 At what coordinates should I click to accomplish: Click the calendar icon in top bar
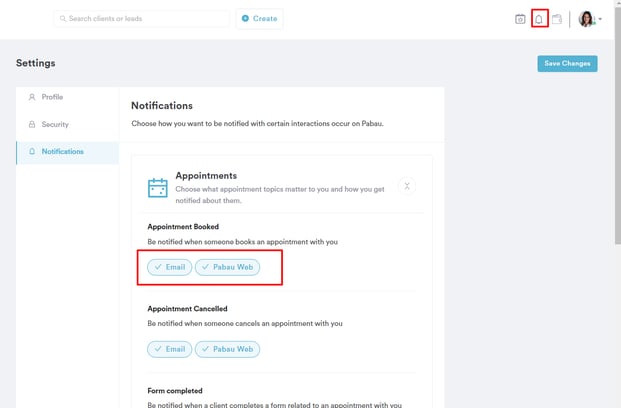520,19
